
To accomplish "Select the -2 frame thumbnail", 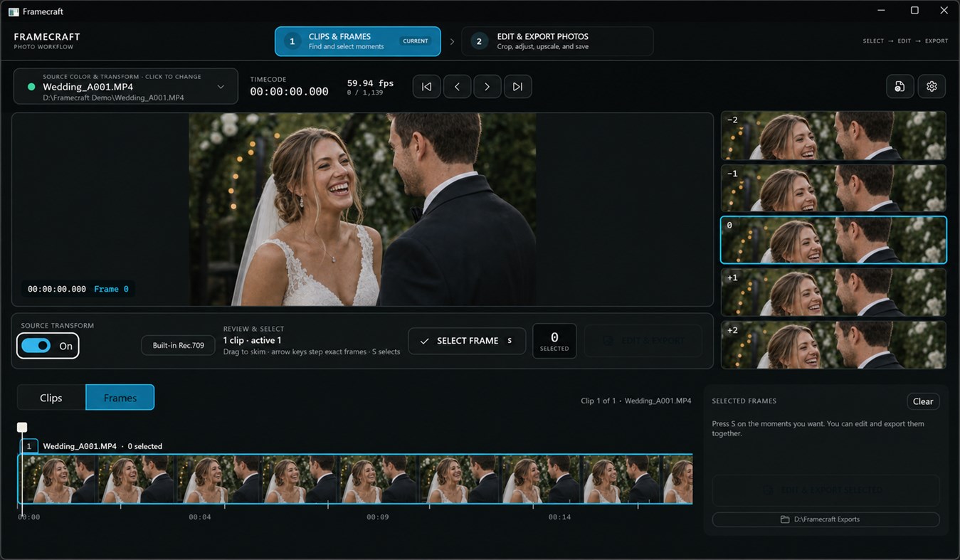I will [x=833, y=135].
